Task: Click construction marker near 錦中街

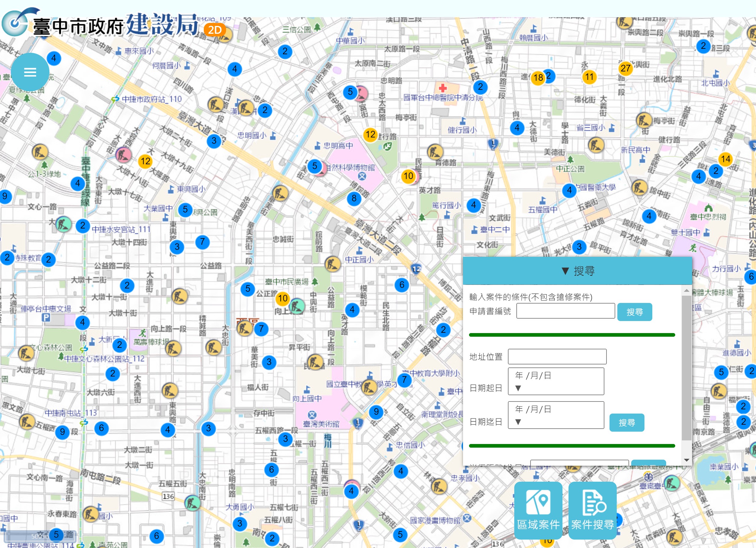Action: (639, 188)
